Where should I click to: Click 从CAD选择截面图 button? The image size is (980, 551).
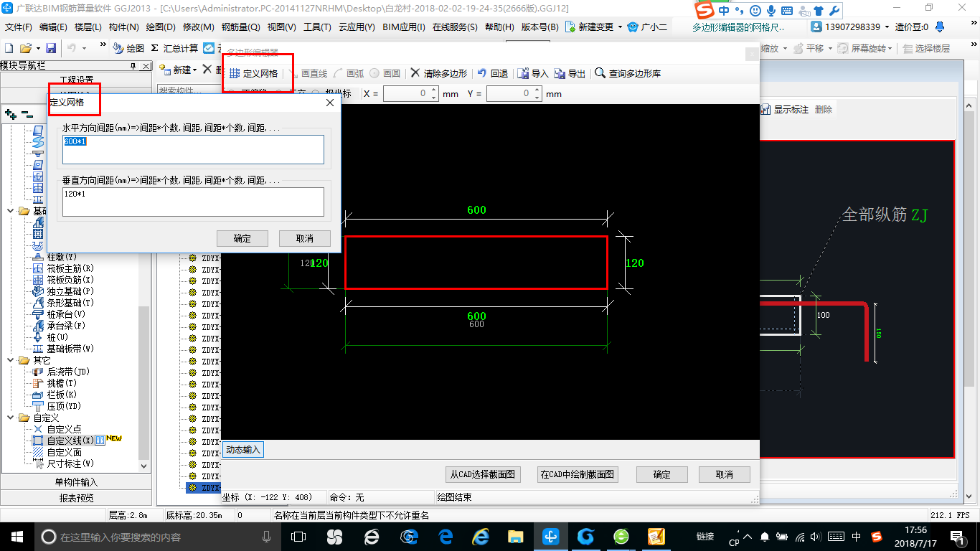tap(483, 474)
